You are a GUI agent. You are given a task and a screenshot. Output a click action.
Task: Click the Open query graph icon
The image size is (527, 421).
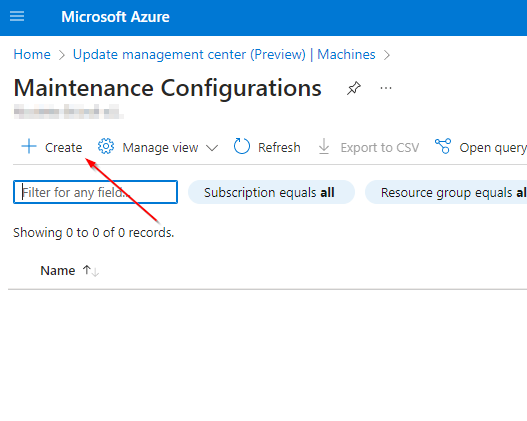[x=443, y=146]
